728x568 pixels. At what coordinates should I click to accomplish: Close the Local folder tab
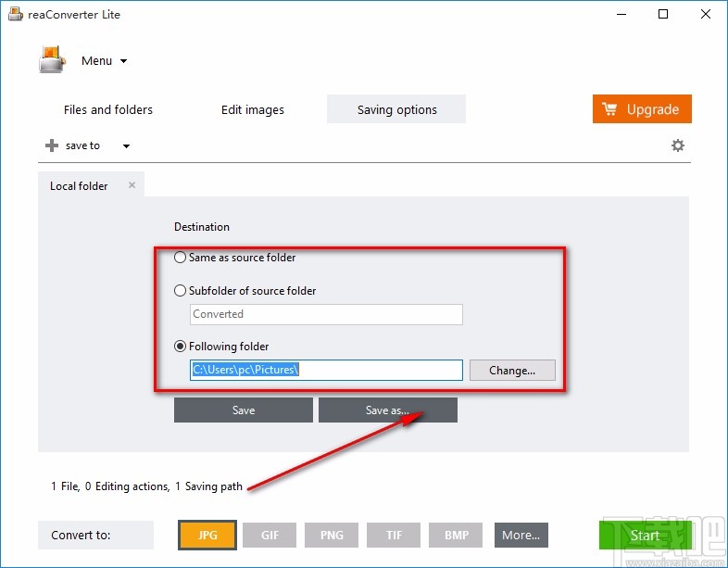click(132, 185)
